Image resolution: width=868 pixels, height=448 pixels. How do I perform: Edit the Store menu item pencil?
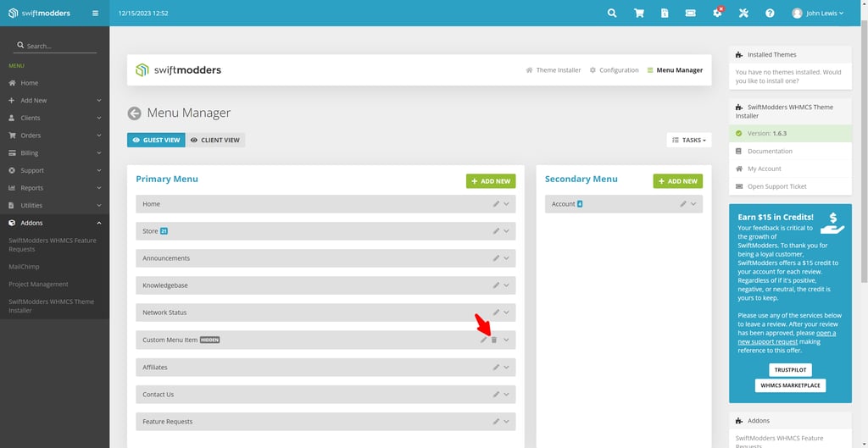click(496, 231)
